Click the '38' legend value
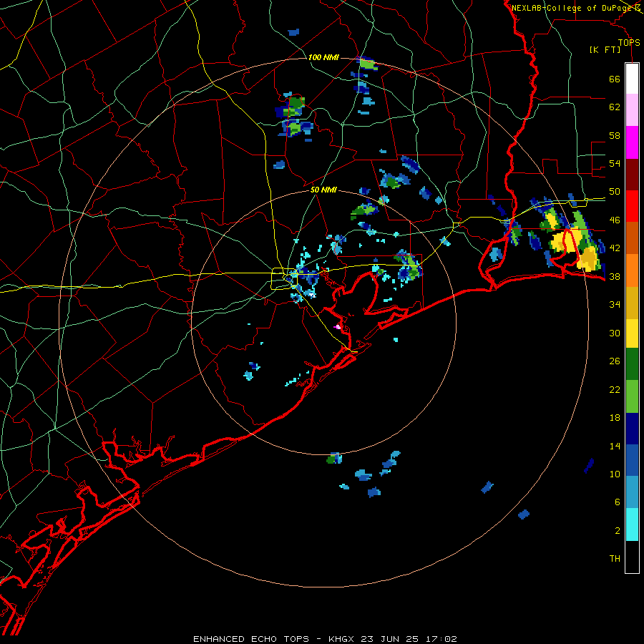Viewport: 644px width, 644px height. pyautogui.click(x=615, y=276)
